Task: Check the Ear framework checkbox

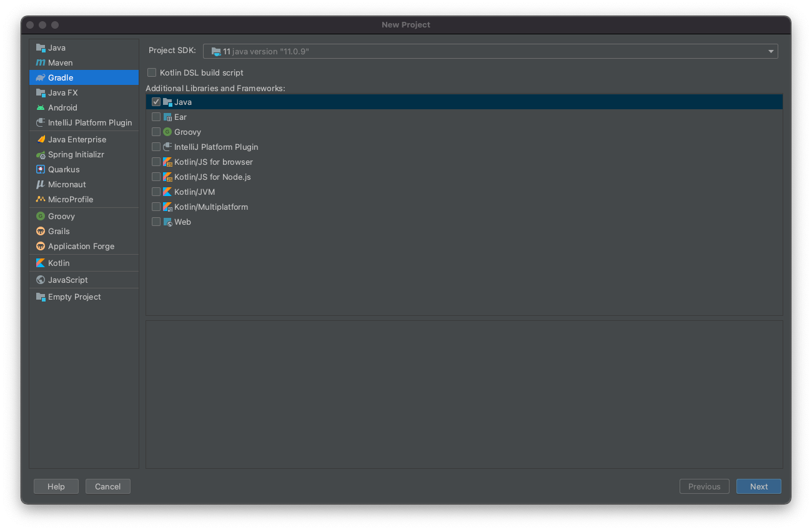Action: [156, 117]
